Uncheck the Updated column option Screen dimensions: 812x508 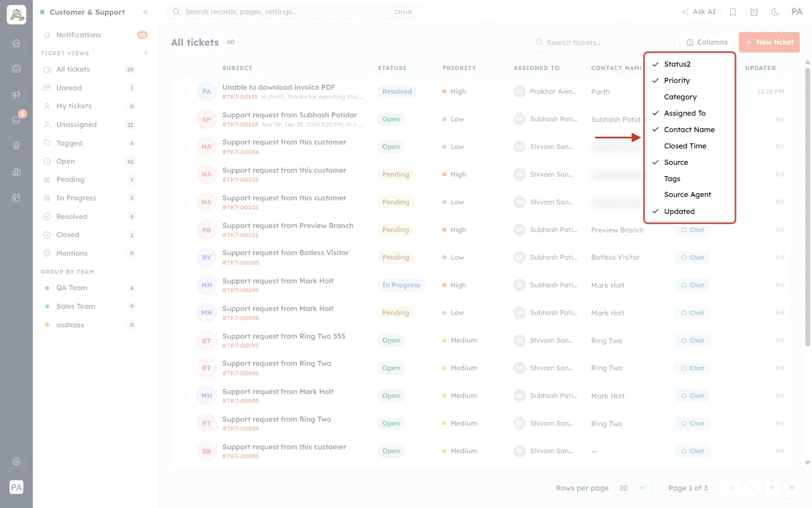690,212
